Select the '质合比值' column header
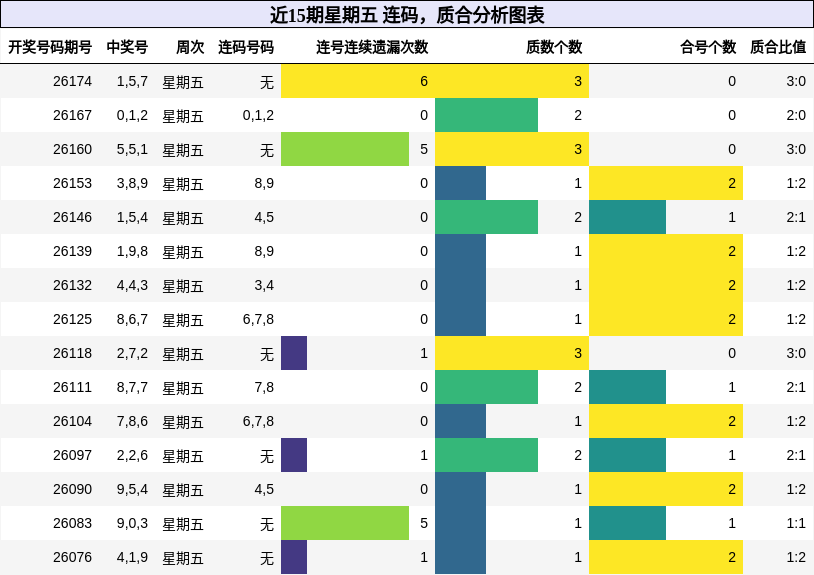 pyautogui.click(x=778, y=47)
